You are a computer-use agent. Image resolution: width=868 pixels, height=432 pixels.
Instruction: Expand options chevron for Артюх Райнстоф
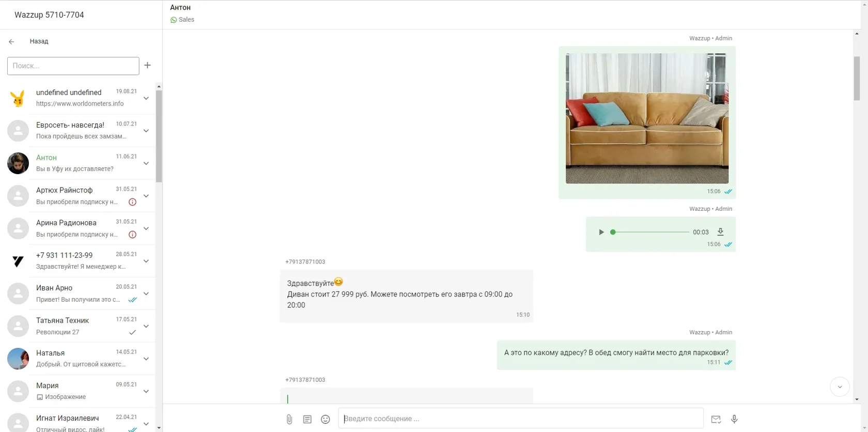pos(146,196)
